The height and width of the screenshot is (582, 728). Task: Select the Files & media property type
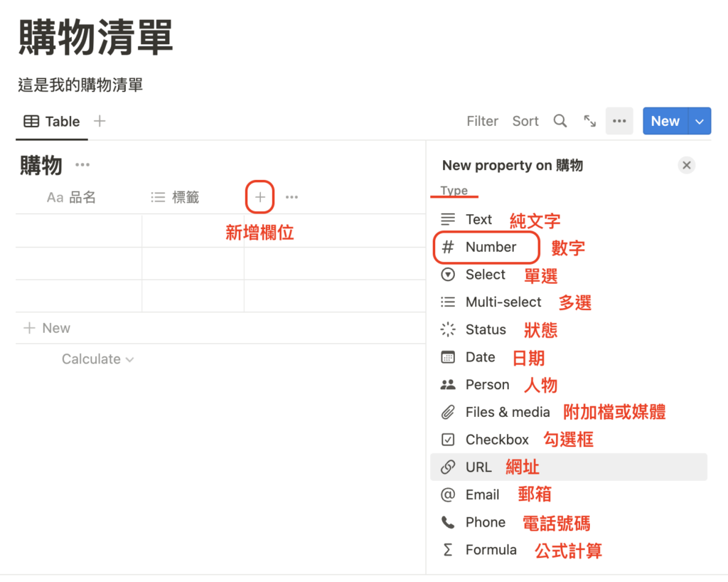click(507, 411)
